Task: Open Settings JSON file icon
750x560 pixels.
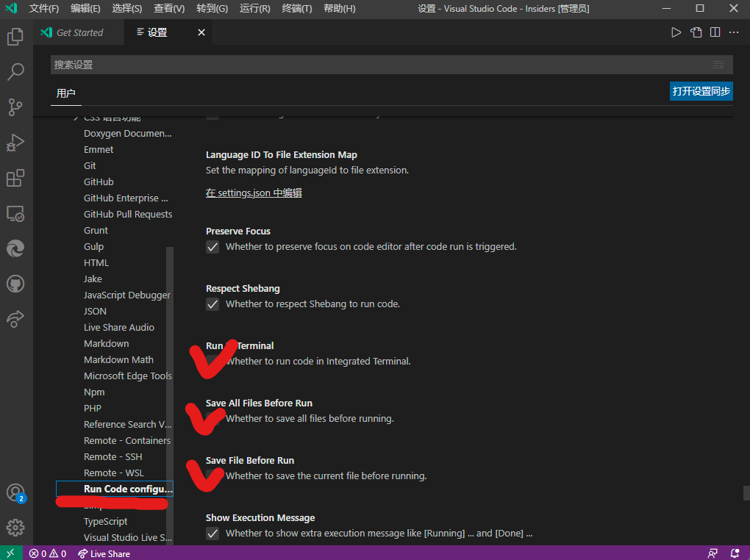Action: pyautogui.click(x=696, y=32)
